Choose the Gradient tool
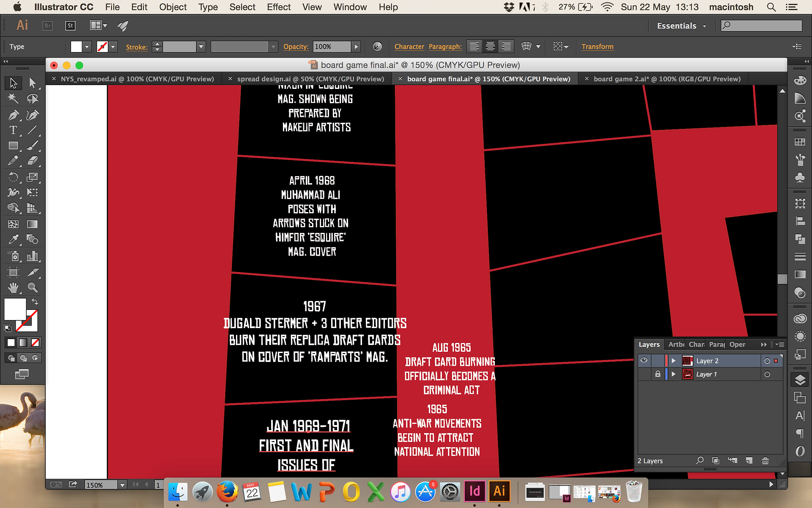 click(x=33, y=224)
